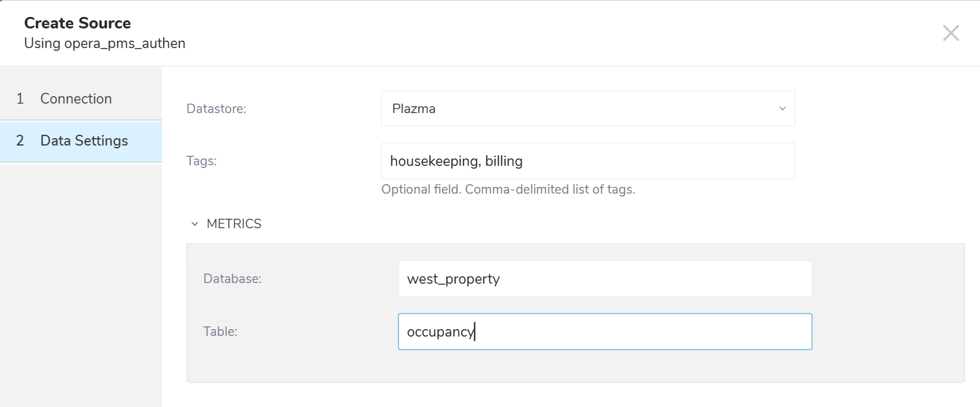Screen dimensions: 980x407
Task: Focus the Database field containing west_property
Action: pos(604,279)
